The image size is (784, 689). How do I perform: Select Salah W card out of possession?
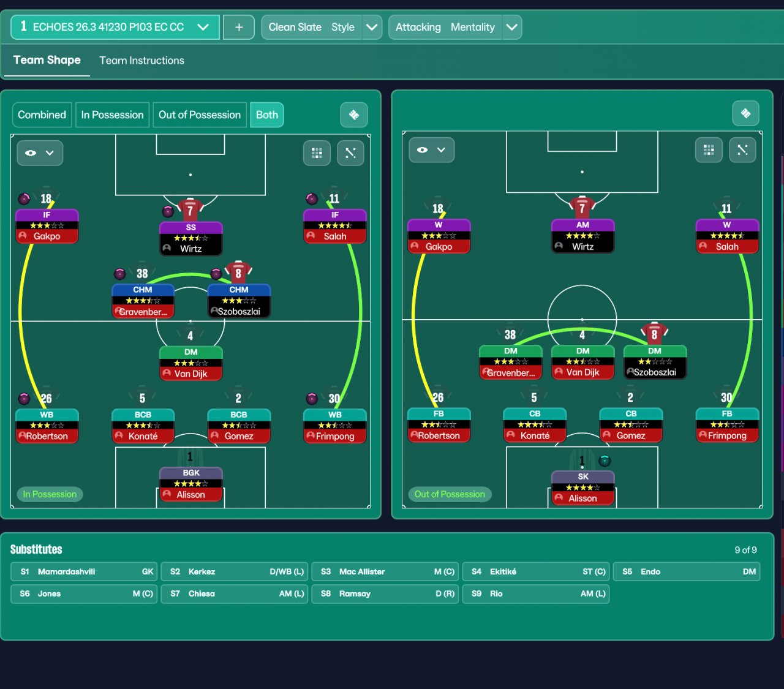tap(727, 236)
